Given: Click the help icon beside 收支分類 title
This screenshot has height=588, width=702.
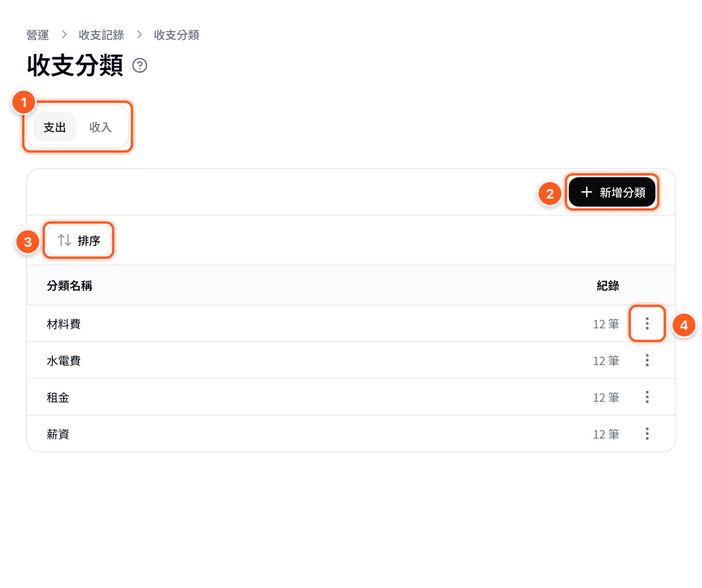Looking at the screenshot, I should click(140, 65).
